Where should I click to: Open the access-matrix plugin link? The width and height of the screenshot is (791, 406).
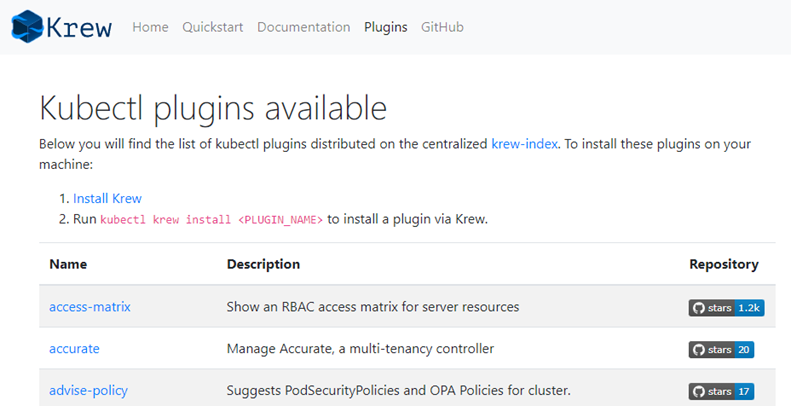point(90,307)
